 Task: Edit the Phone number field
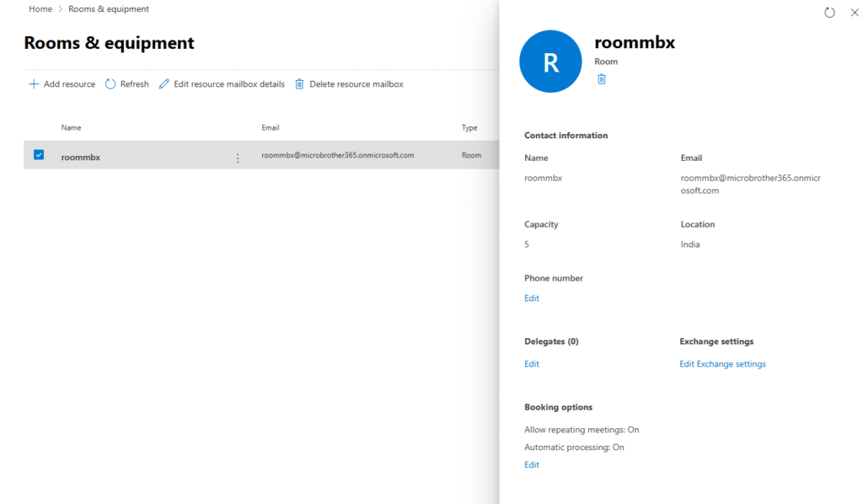pos(532,298)
